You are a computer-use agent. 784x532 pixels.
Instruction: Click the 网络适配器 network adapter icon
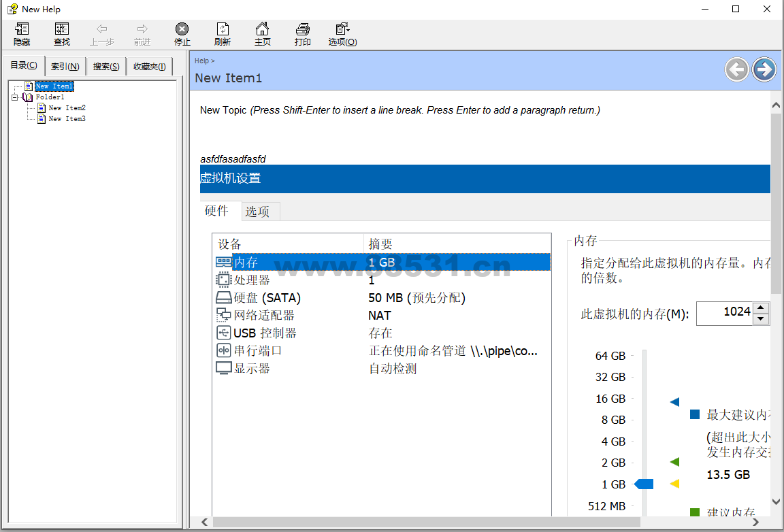[223, 315]
